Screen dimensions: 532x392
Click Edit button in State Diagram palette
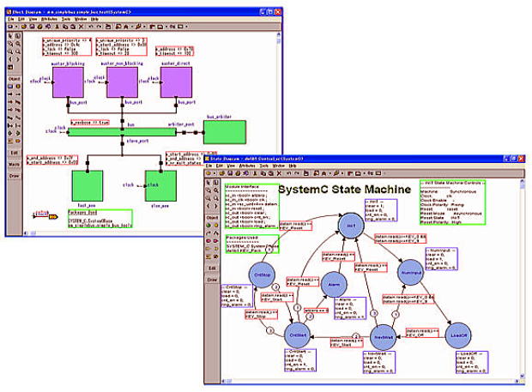[213, 268]
